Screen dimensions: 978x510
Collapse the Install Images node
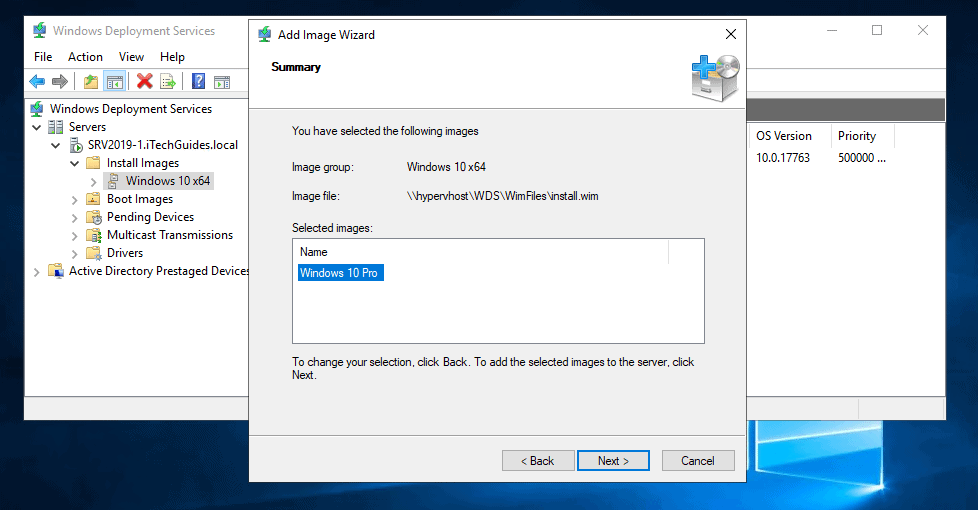click(x=75, y=163)
